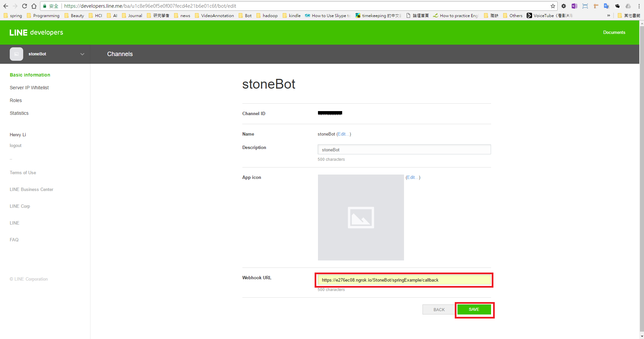Click the Henry Li account name
Screen dimensions: 644x339
18,135
